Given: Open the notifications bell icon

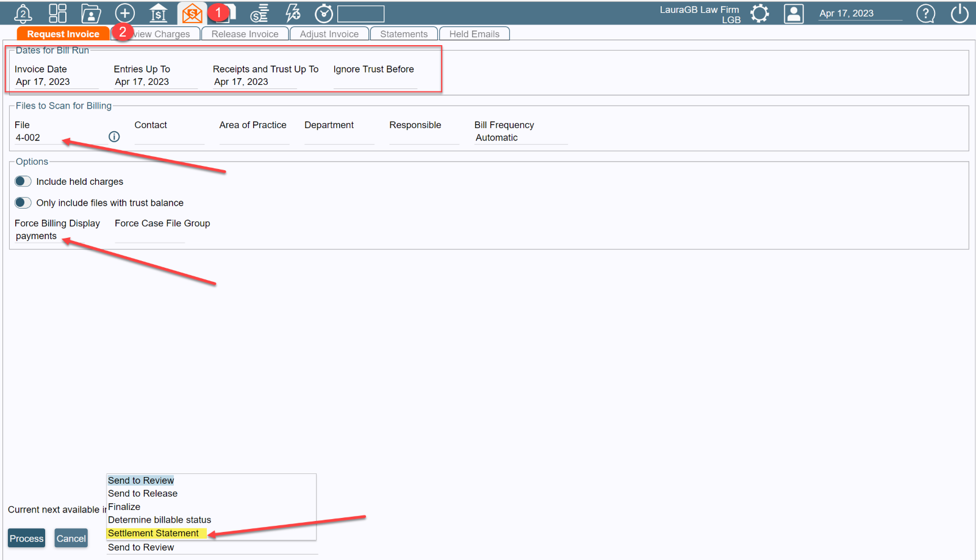Looking at the screenshot, I should click(x=23, y=13).
